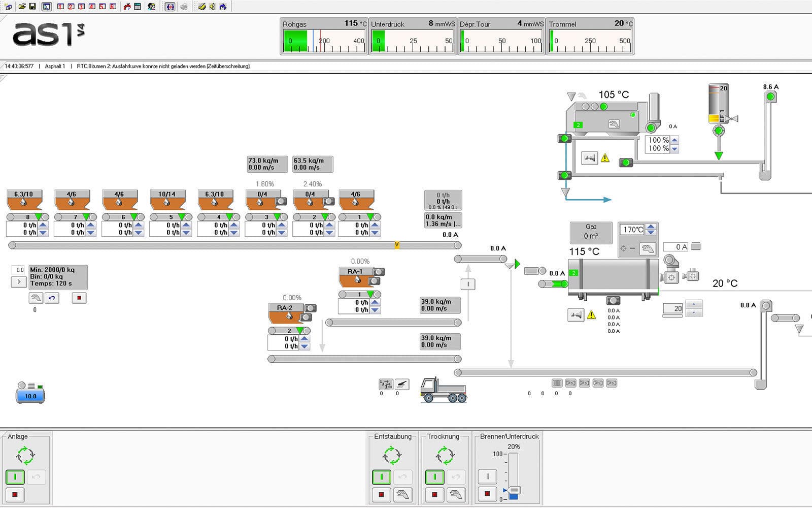Viewport: 812px width, 508px height.
Task: Open the gauge/speedometer toolbar tool
Action: pos(127,7)
